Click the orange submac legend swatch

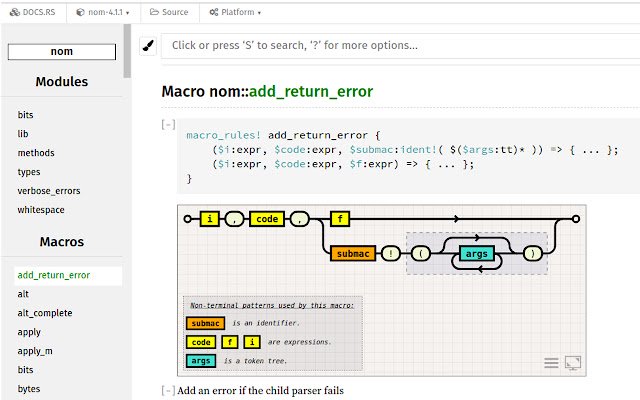click(205, 323)
